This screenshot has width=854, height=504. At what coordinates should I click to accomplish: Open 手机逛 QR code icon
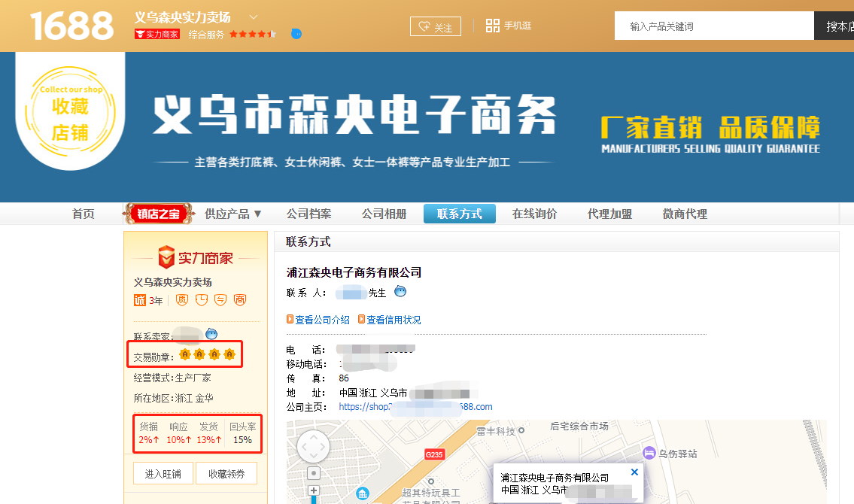pyautogui.click(x=492, y=26)
